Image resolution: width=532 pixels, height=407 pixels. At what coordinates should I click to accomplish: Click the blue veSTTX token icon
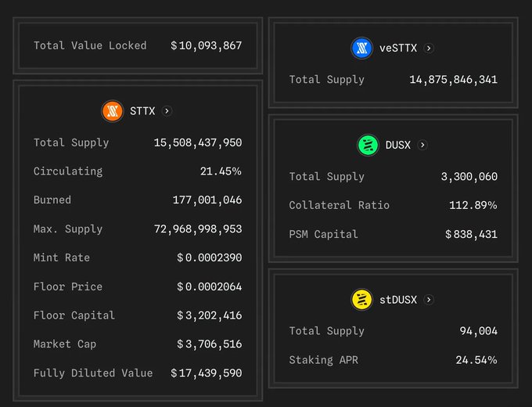tap(361, 48)
